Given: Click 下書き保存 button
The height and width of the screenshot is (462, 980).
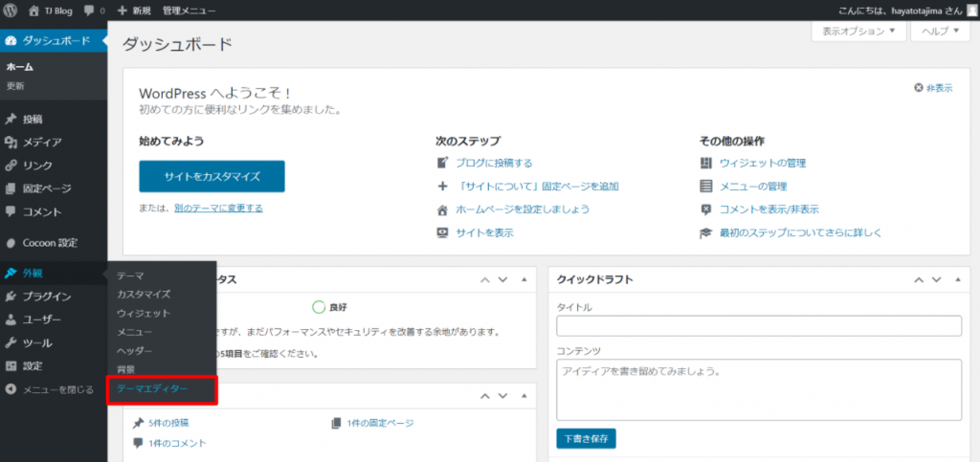Looking at the screenshot, I should pos(586,438).
